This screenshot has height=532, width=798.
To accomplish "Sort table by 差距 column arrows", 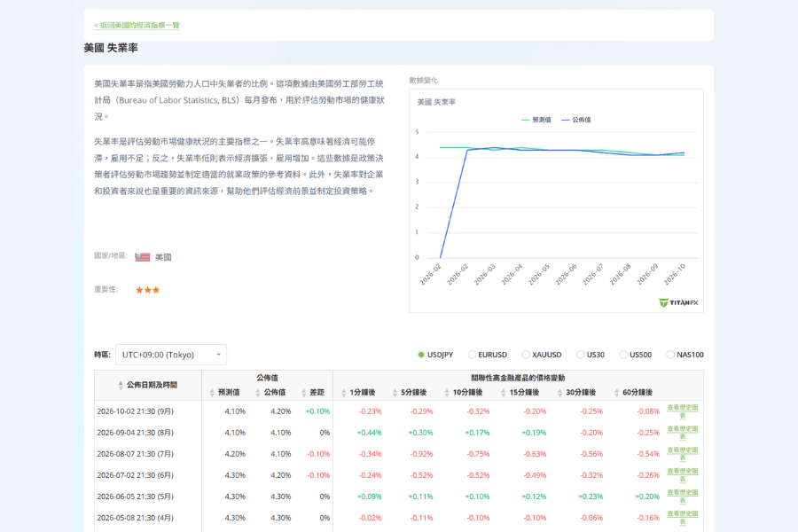I will (x=304, y=393).
